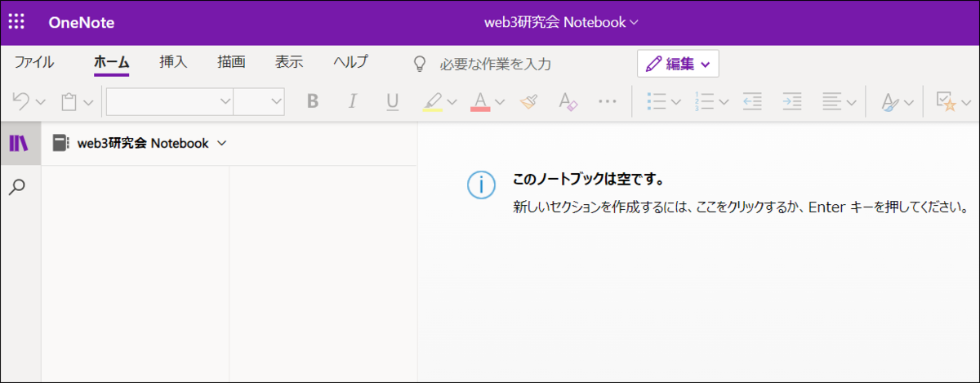Click the lightbulb tell-me icon
The height and width of the screenshot is (383, 980).
point(420,63)
